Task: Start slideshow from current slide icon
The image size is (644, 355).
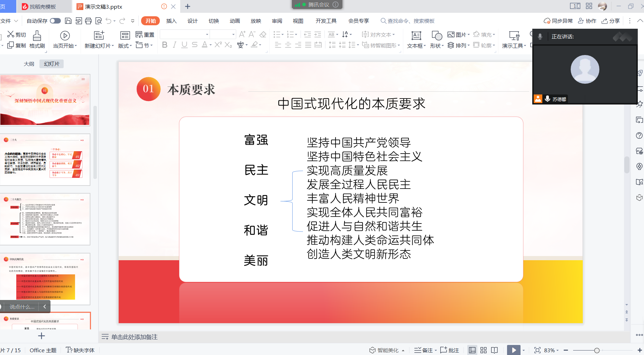Action: pyautogui.click(x=65, y=36)
